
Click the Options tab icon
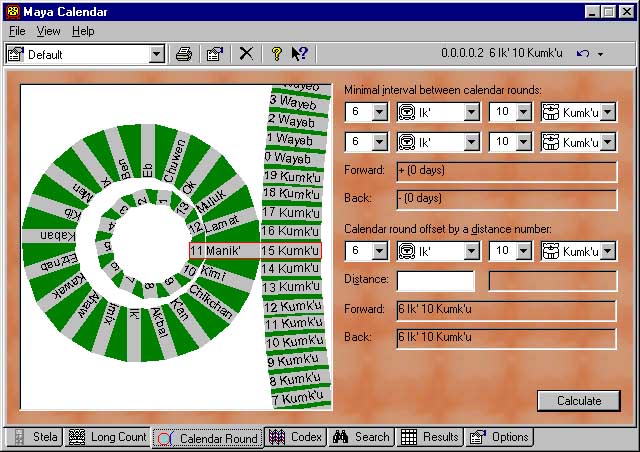click(x=478, y=437)
